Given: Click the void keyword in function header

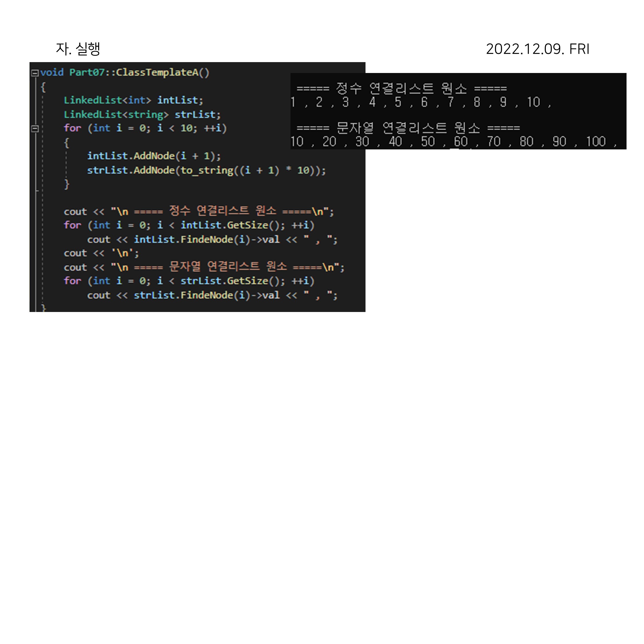Looking at the screenshot, I should [52, 73].
